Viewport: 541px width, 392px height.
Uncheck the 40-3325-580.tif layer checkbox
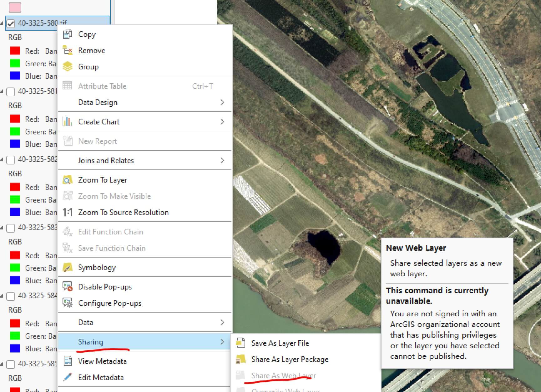(x=11, y=23)
